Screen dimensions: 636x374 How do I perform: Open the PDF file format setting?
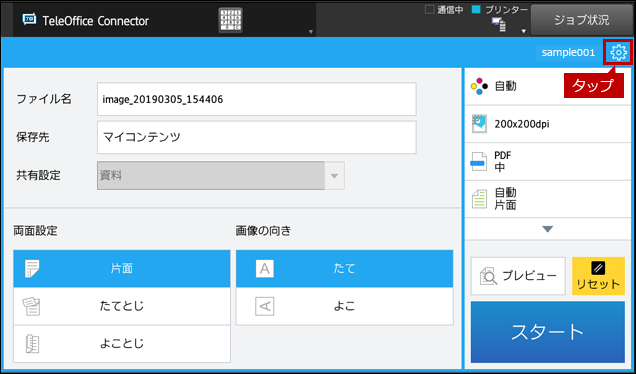(548, 161)
